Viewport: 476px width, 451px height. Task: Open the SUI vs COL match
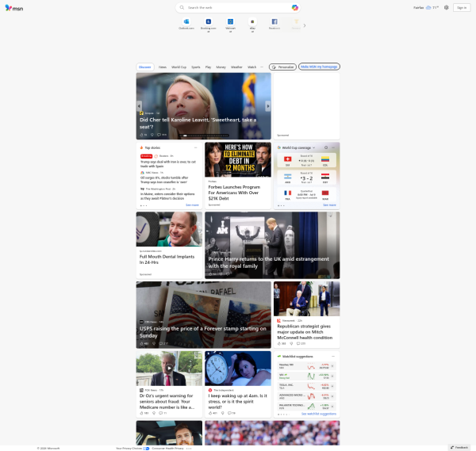tap(306, 160)
